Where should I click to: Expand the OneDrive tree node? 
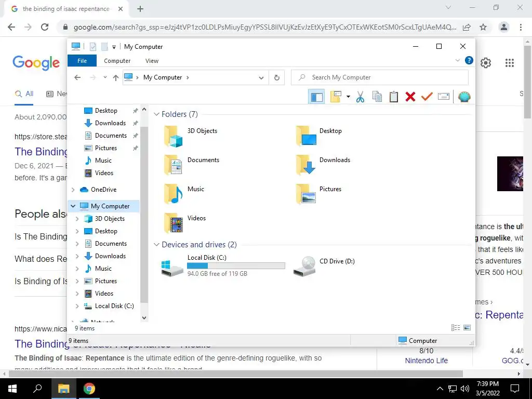click(x=73, y=190)
